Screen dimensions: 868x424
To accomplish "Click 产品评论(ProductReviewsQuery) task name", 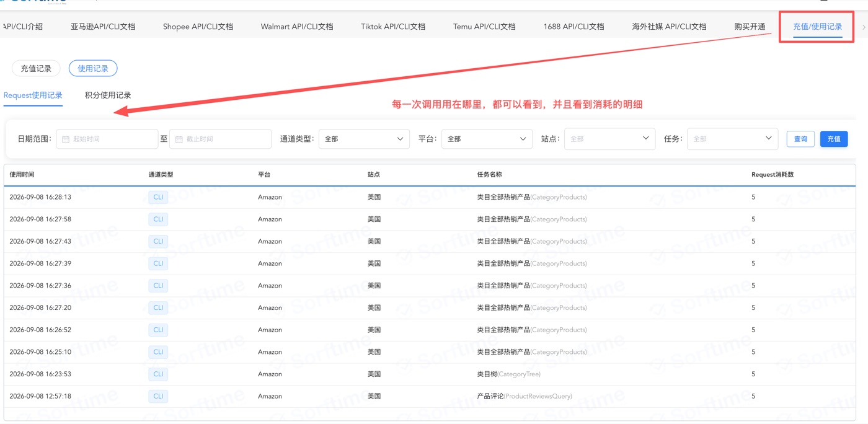I will 525,396.
